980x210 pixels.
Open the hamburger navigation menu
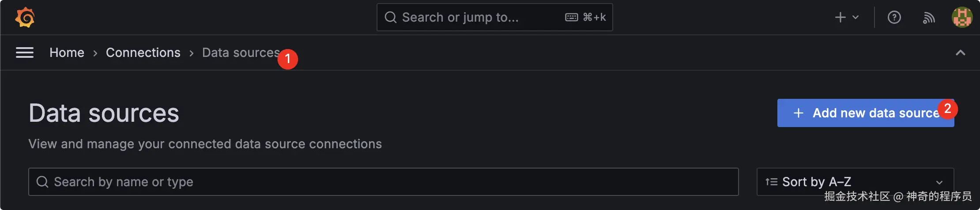point(25,53)
